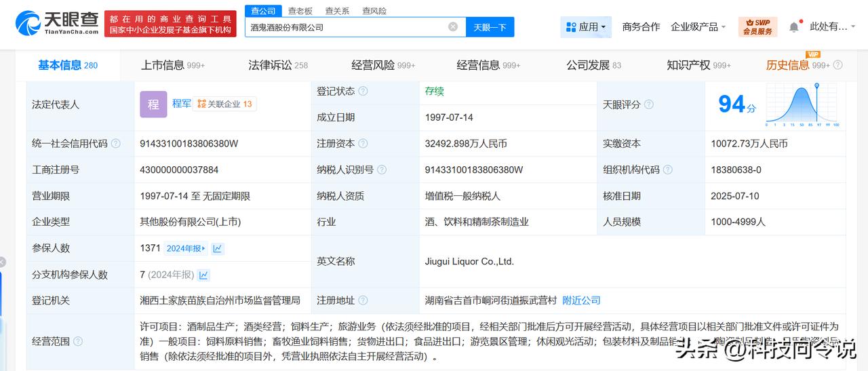The width and height of the screenshot is (868, 371).
Task: Click the industry 酒、饮料和精制茶制造业
Action: pos(477,222)
